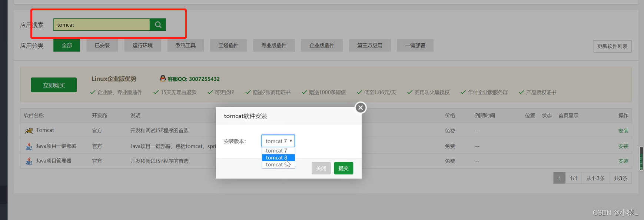Click the Java项目一键部署 Java icon
Image resolution: width=644 pixels, height=220 pixels.
tap(29, 146)
